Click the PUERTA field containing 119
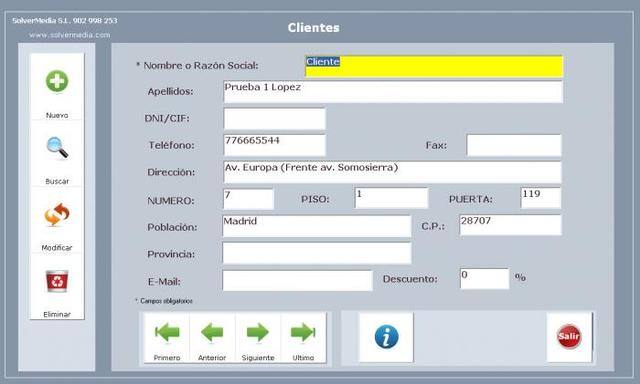The width and height of the screenshot is (640, 384). coord(541,198)
